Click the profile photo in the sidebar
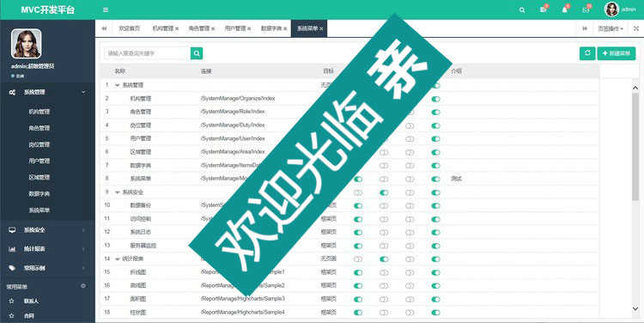This screenshot has height=323, width=644. coord(27,44)
